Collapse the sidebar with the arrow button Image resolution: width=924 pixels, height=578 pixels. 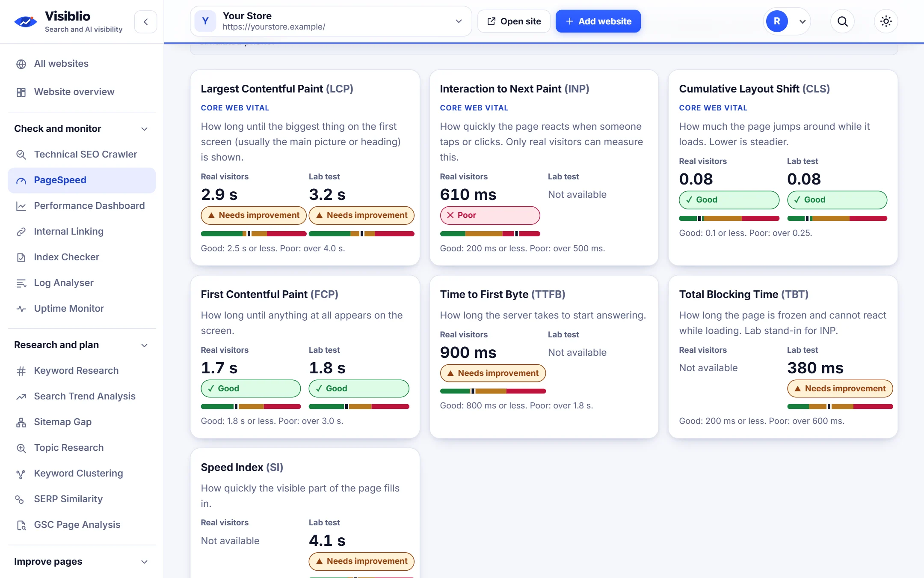tap(145, 22)
